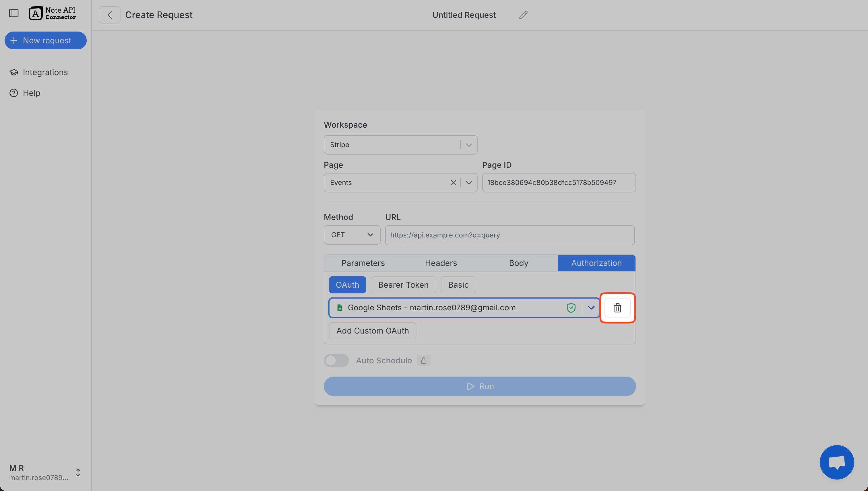Click the back arrow next to Create Request
This screenshot has height=491, width=868.
109,15
